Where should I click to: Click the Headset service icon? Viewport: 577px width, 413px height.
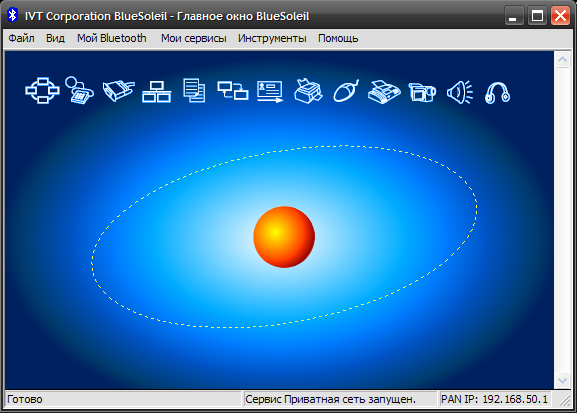tap(497, 93)
